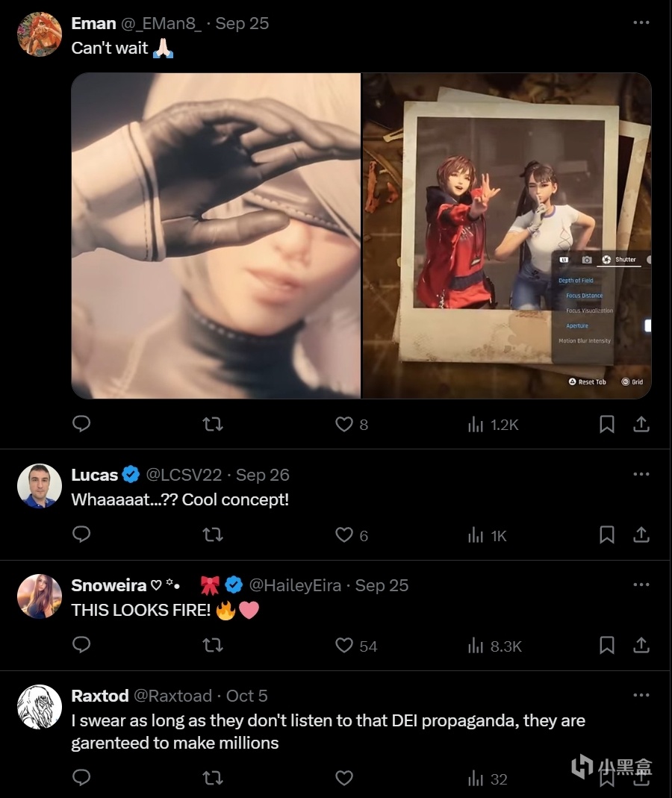The height and width of the screenshot is (798, 672).
Task: Reply to Raxtod's DEI tweet
Action: pos(81,778)
